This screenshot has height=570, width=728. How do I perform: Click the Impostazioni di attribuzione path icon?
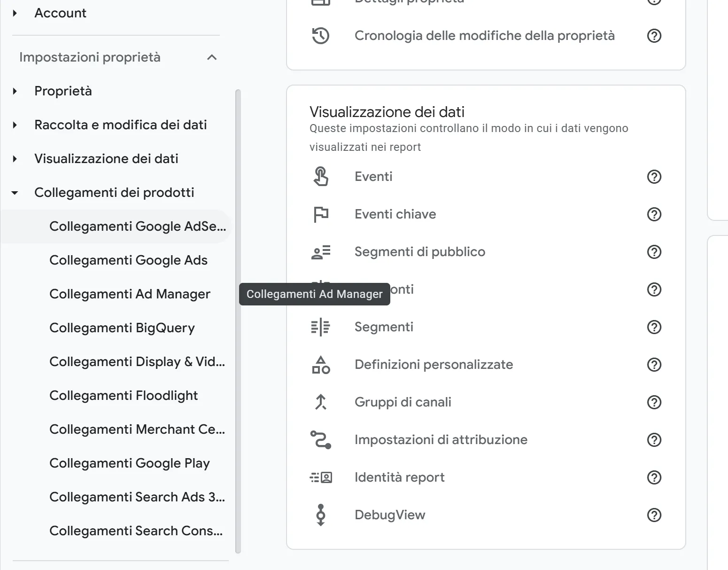point(321,440)
